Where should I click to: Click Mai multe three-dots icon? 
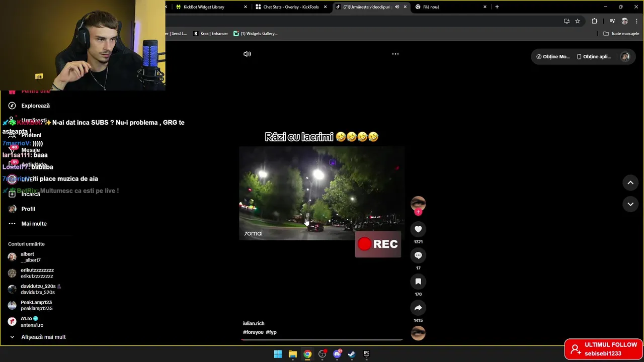12,224
